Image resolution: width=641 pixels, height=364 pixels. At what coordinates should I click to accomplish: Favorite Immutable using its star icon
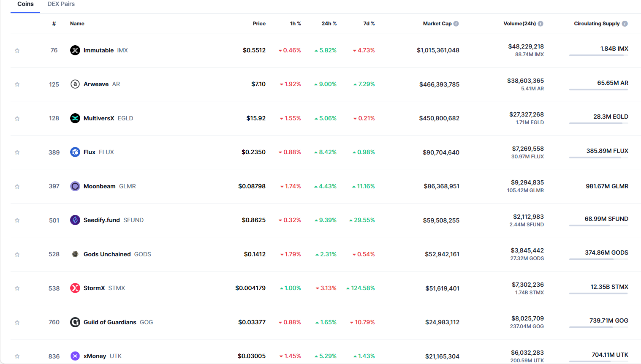[x=17, y=50]
